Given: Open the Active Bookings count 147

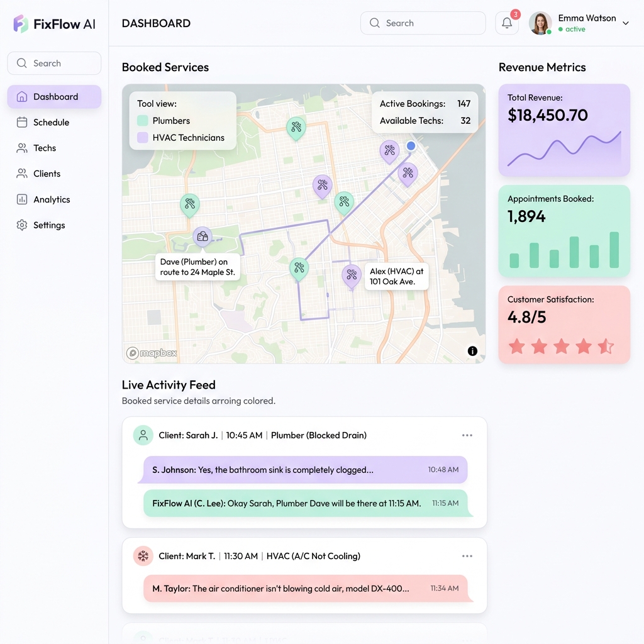Looking at the screenshot, I should tap(464, 104).
